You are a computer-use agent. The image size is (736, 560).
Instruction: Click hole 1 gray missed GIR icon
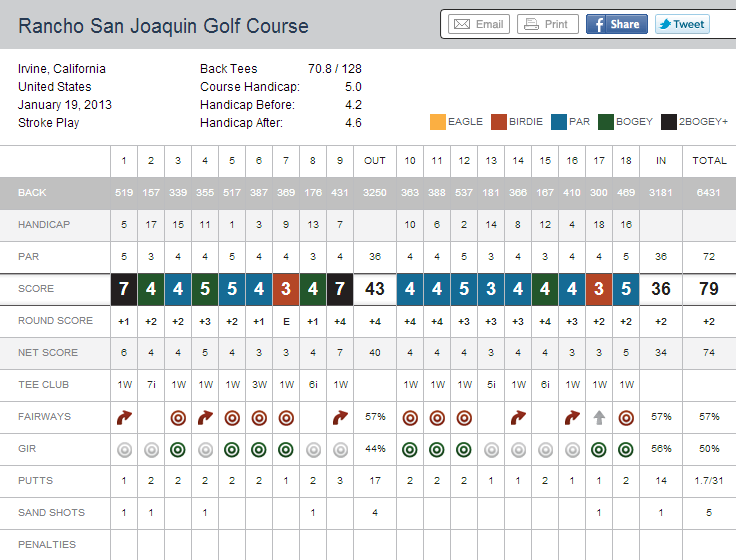(124, 449)
